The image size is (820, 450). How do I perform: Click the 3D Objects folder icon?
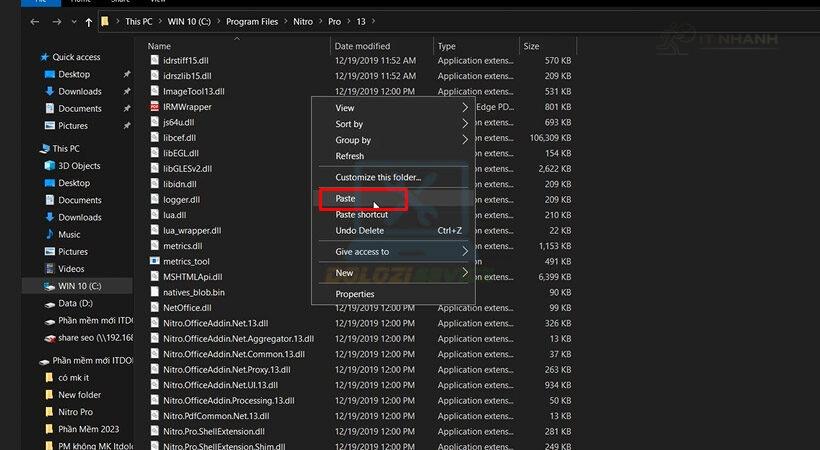click(x=49, y=166)
